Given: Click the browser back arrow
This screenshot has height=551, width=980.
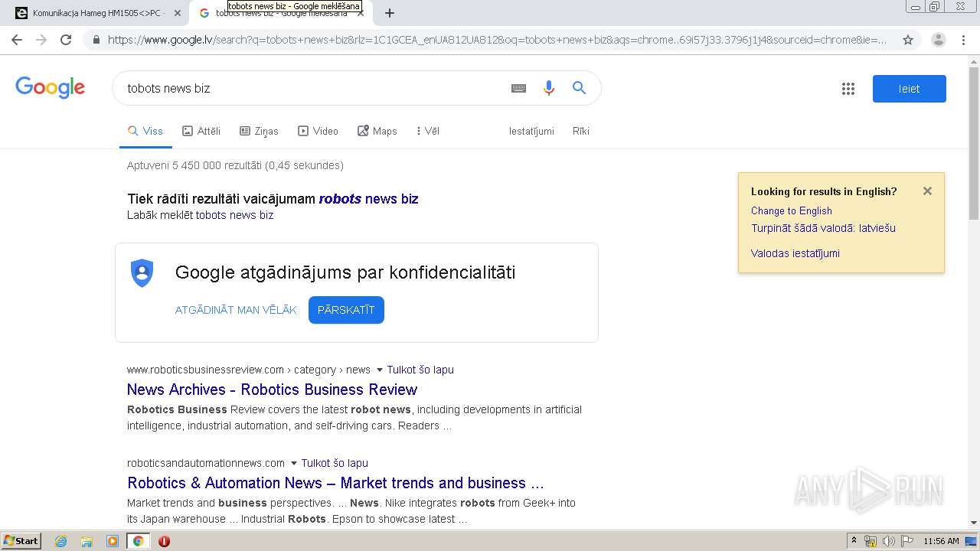Looking at the screenshot, I should point(17,40).
